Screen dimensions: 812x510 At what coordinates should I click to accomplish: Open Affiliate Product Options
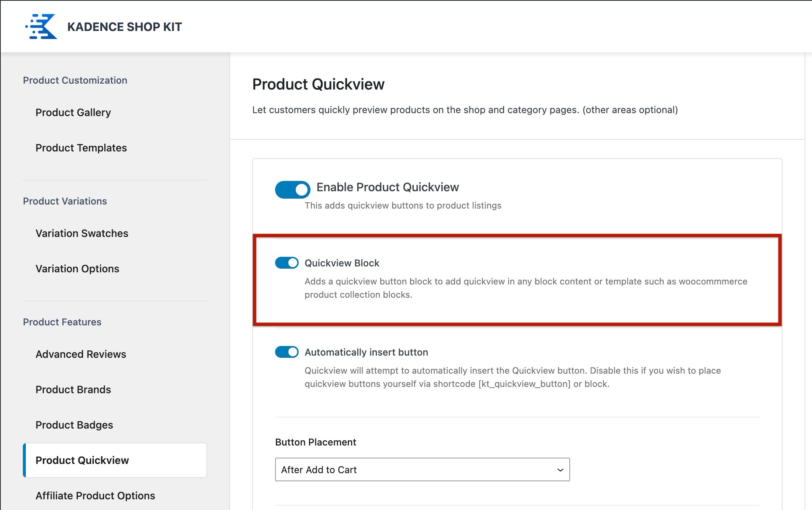click(95, 495)
